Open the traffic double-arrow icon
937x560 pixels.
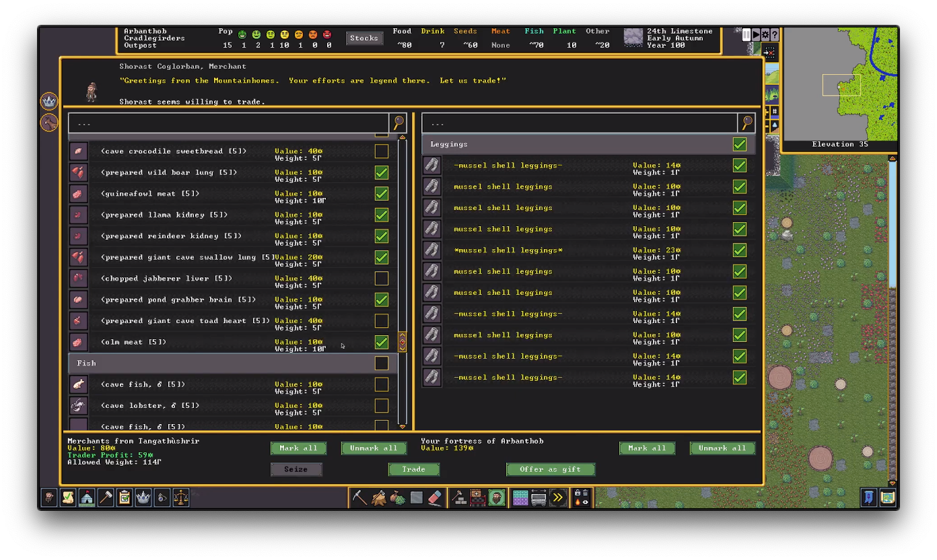557,497
